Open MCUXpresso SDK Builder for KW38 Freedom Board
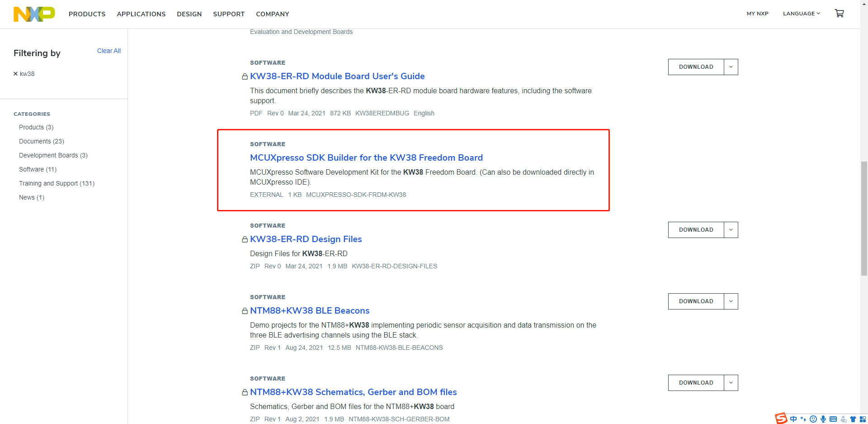868x424 pixels. pyautogui.click(x=366, y=157)
